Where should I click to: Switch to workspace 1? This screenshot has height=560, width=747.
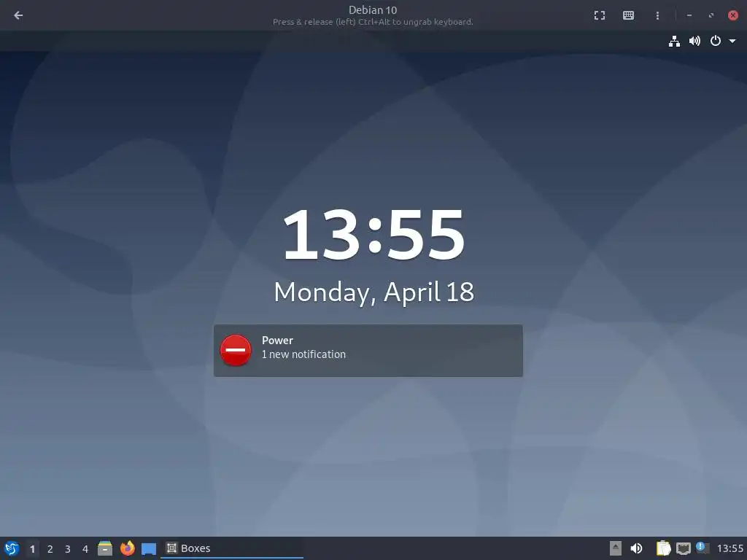pos(32,548)
